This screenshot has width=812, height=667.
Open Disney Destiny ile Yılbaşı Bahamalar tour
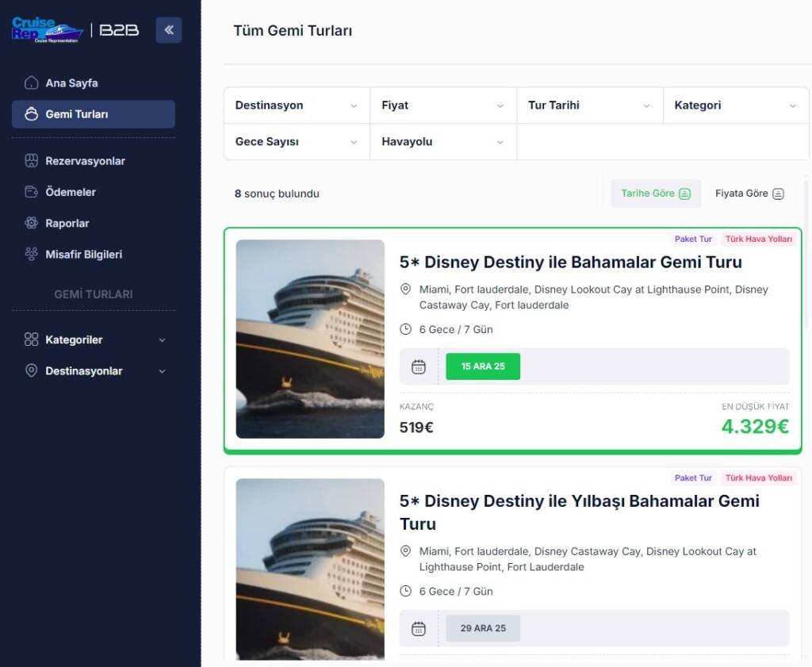click(580, 512)
